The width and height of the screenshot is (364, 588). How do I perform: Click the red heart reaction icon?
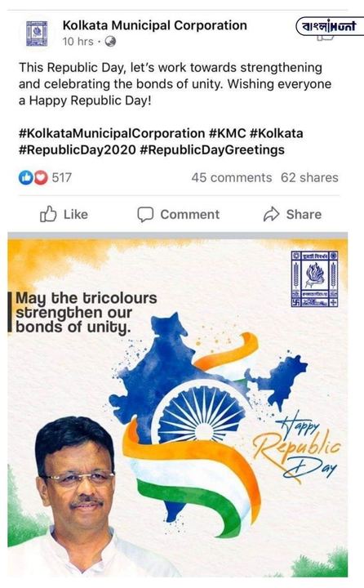click(x=42, y=177)
